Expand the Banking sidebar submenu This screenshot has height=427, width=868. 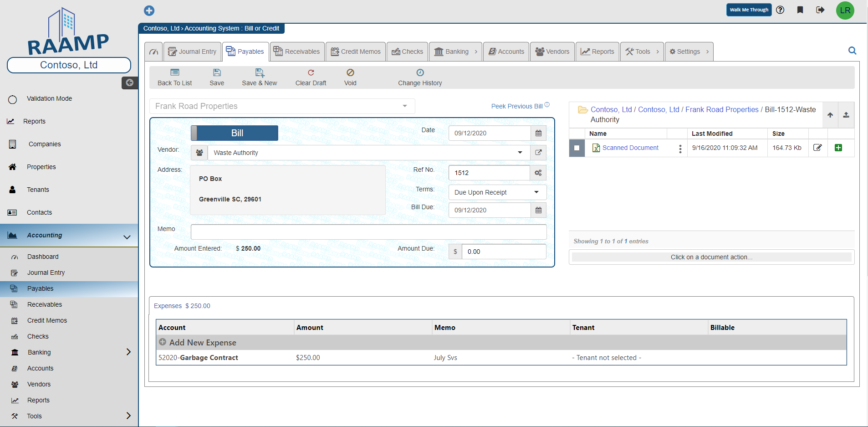[128, 352]
